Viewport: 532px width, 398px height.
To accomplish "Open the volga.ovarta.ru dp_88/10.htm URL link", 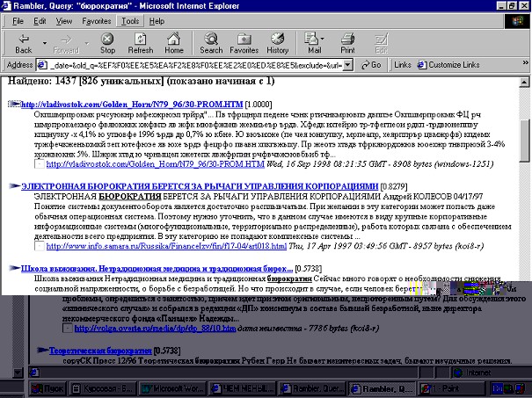I will 155,329.
